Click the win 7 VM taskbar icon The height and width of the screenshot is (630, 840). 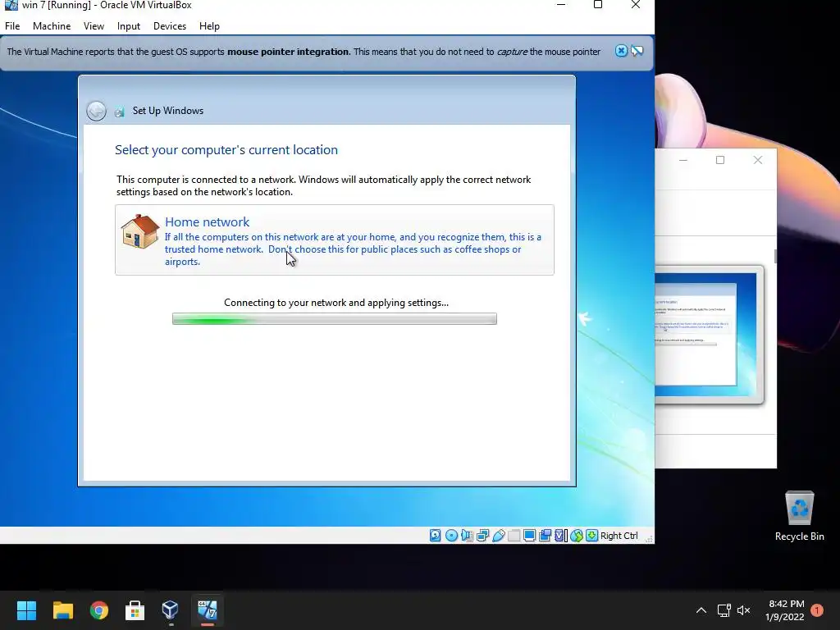click(x=208, y=610)
